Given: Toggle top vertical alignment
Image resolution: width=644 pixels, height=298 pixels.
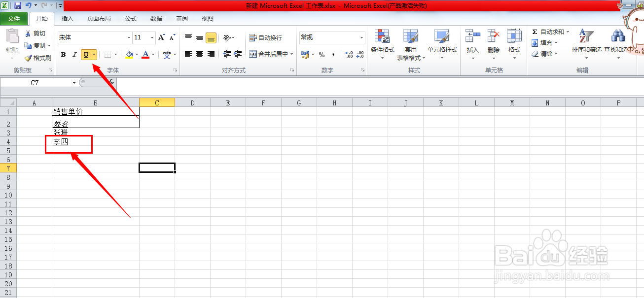Looking at the screenshot, I should pos(188,37).
